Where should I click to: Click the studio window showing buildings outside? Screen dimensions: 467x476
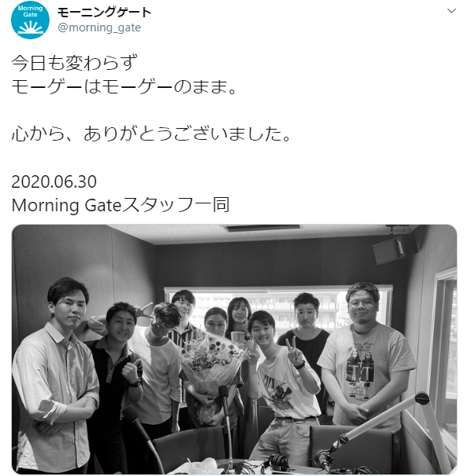tap(277, 308)
